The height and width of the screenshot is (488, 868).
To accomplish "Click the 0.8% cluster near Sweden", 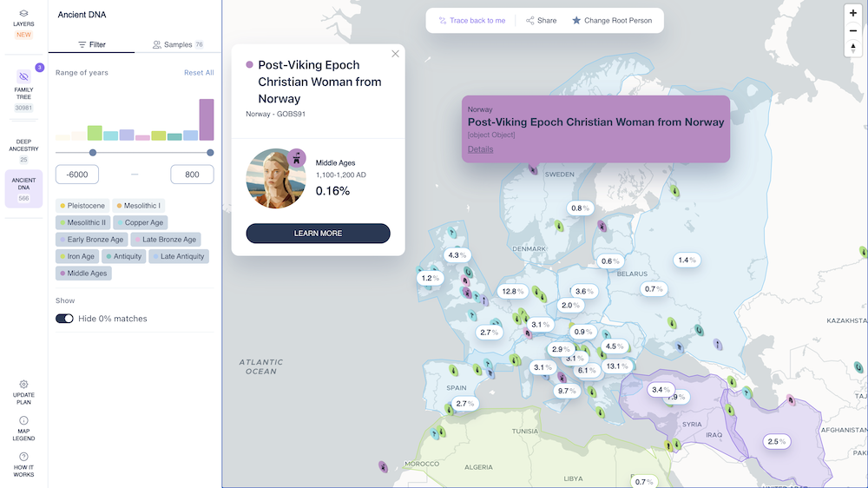I will pos(580,208).
